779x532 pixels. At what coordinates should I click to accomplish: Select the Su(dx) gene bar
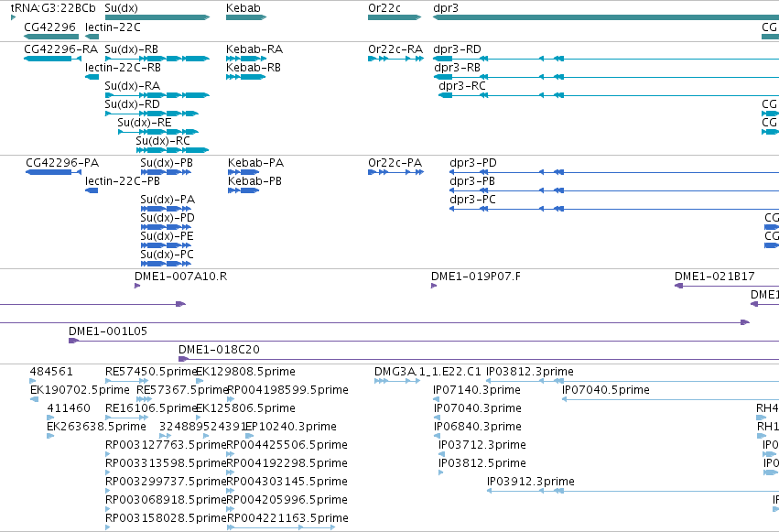pos(157,17)
